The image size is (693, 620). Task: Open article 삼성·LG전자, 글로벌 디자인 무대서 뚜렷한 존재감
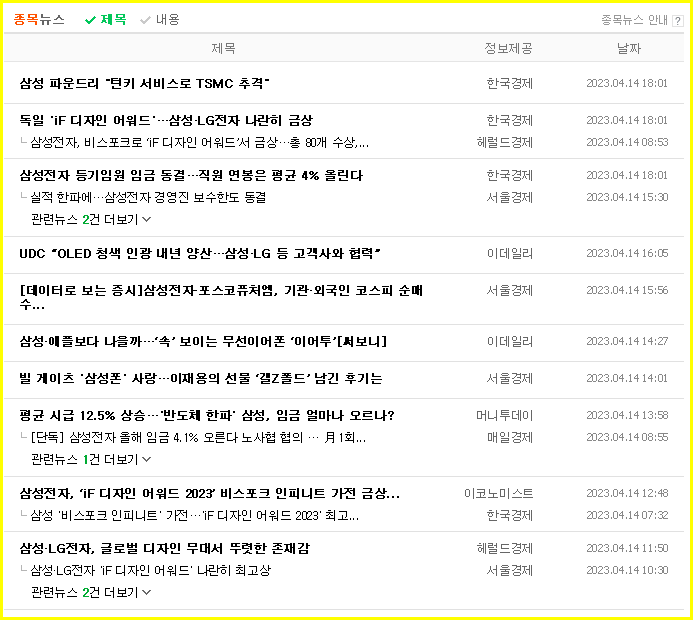(165, 548)
